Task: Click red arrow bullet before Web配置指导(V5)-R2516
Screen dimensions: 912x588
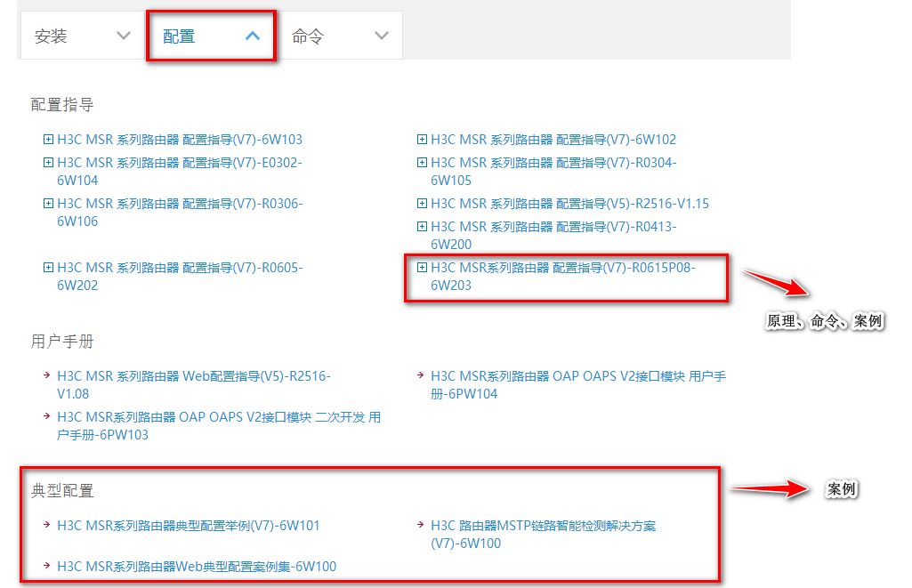Action: [46, 375]
